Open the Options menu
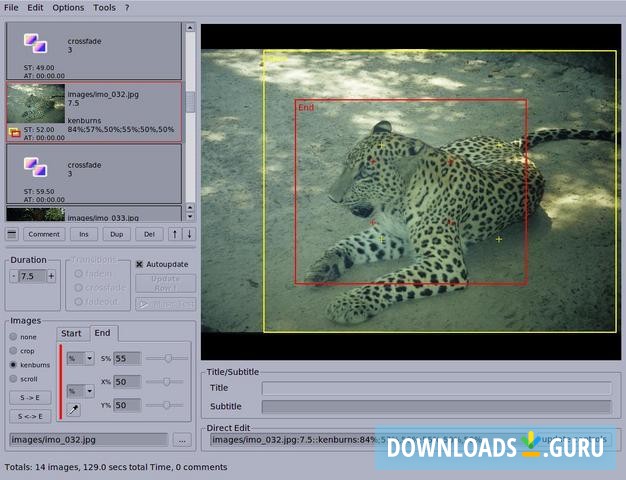626x480 pixels. point(68,8)
